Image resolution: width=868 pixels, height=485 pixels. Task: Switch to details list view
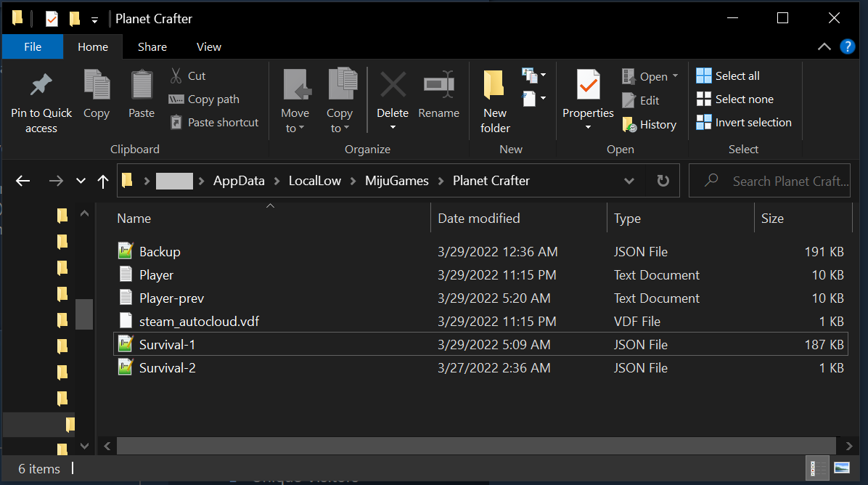click(814, 468)
